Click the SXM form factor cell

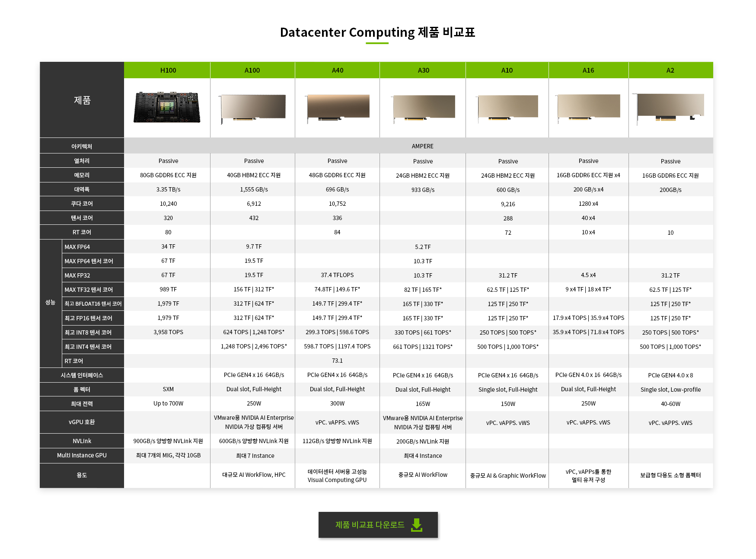pos(168,389)
